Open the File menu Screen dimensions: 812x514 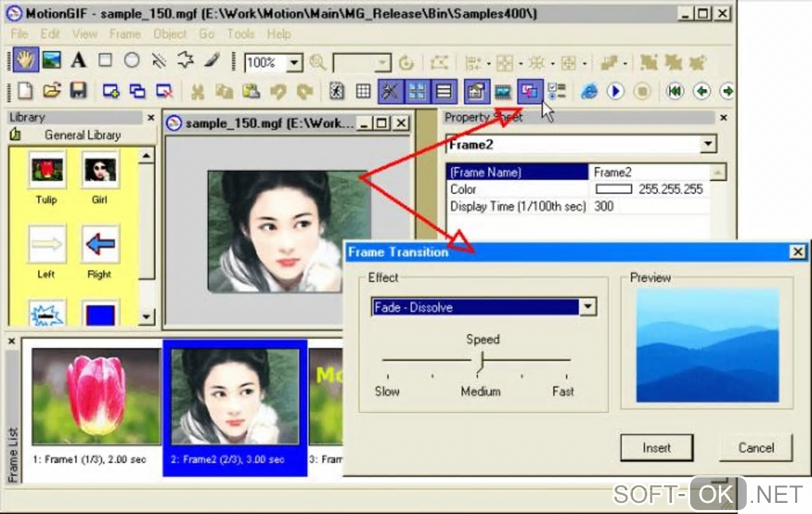click(19, 34)
